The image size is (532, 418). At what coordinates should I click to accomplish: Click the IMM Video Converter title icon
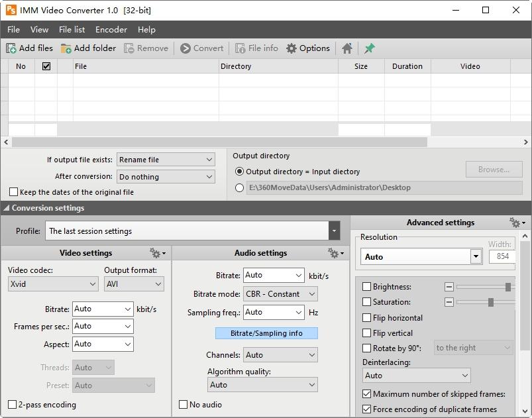point(11,10)
